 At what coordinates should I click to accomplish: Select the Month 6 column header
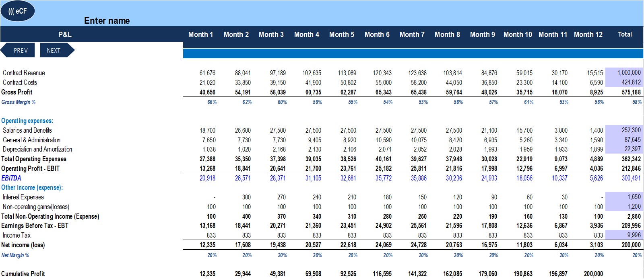377,35
